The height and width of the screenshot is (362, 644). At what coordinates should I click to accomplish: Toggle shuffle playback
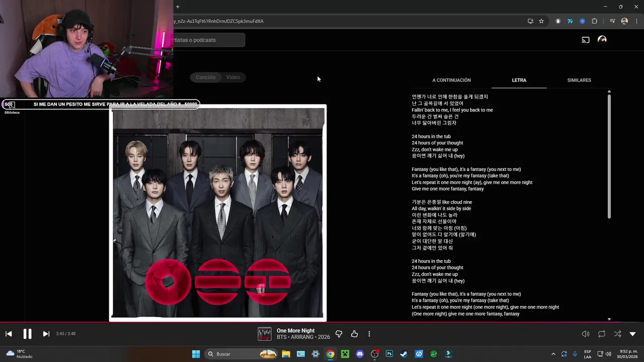pyautogui.click(x=617, y=334)
